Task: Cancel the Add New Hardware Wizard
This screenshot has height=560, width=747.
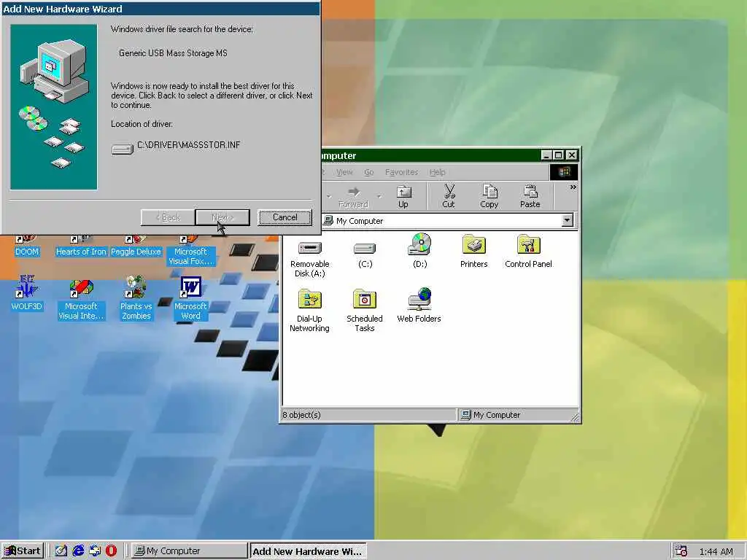Action: click(285, 217)
